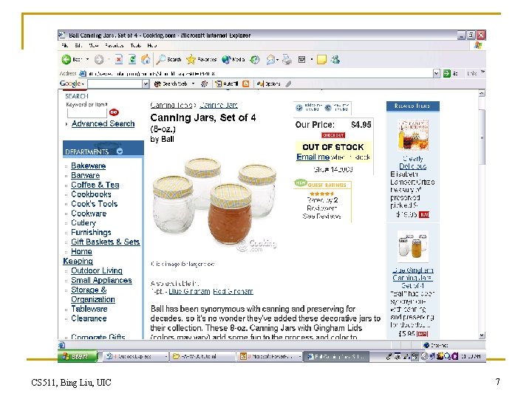Open the address bar dropdown arrow
The height and width of the screenshot is (399, 532).
tap(437, 73)
